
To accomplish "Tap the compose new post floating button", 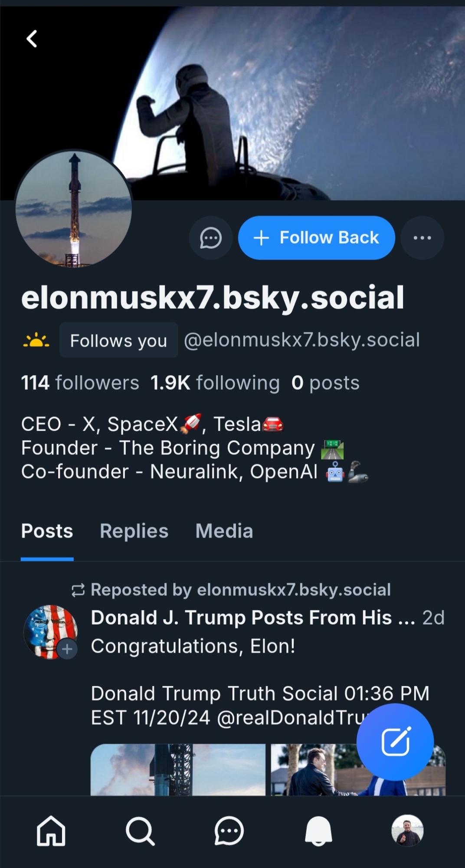I will tap(395, 742).
